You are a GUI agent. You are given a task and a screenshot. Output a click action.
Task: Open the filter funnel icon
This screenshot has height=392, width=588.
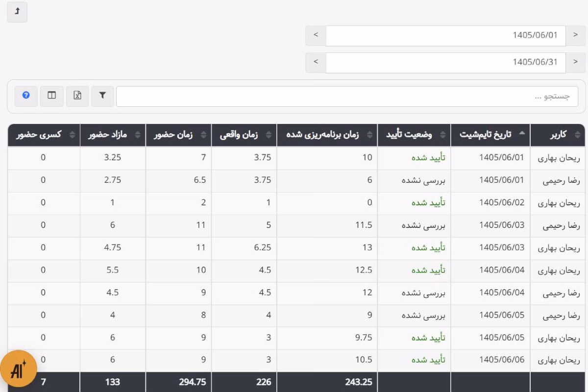click(102, 96)
